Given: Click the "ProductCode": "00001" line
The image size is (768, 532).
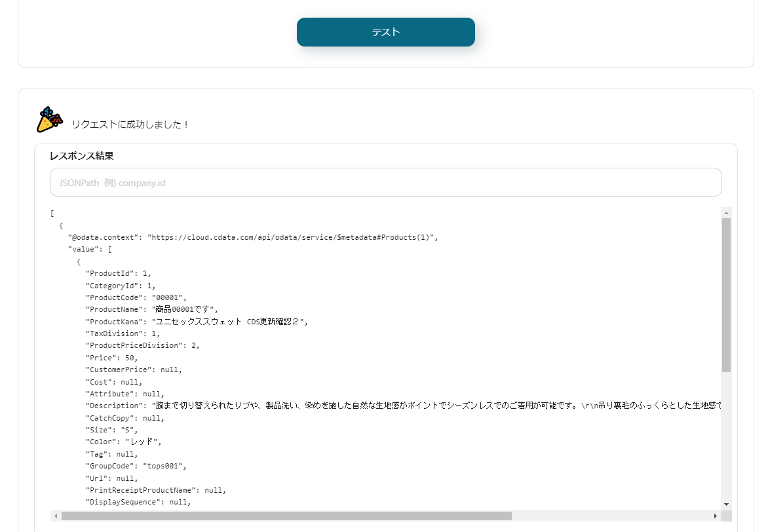Looking at the screenshot, I should [x=136, y=297].
